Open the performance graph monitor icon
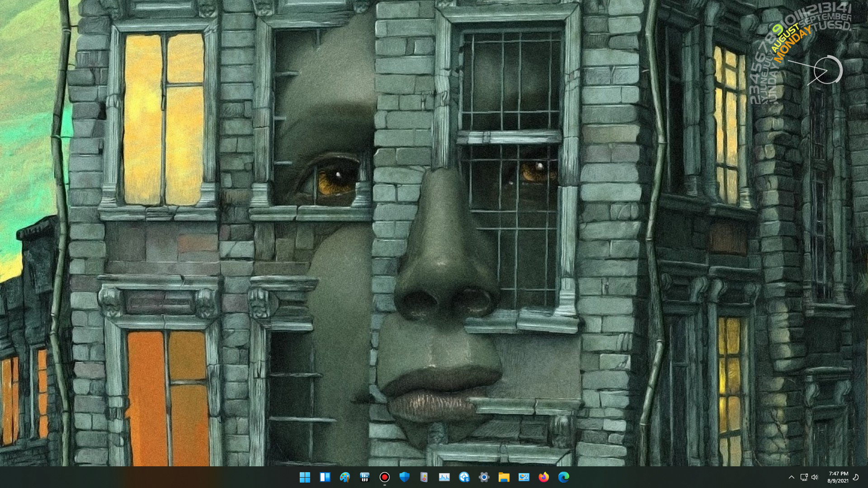The width and height of the screenshot is (868, 488). [x=444, y=477]
